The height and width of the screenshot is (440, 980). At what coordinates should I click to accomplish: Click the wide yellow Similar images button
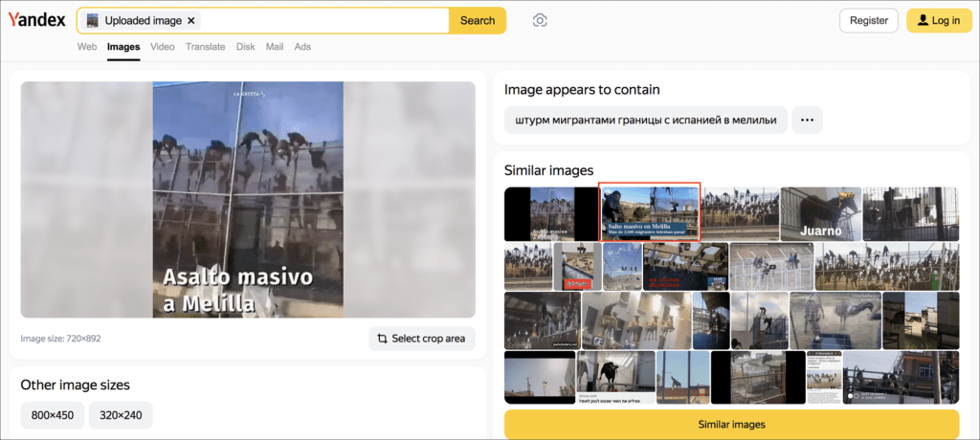[x=731, y=424]
